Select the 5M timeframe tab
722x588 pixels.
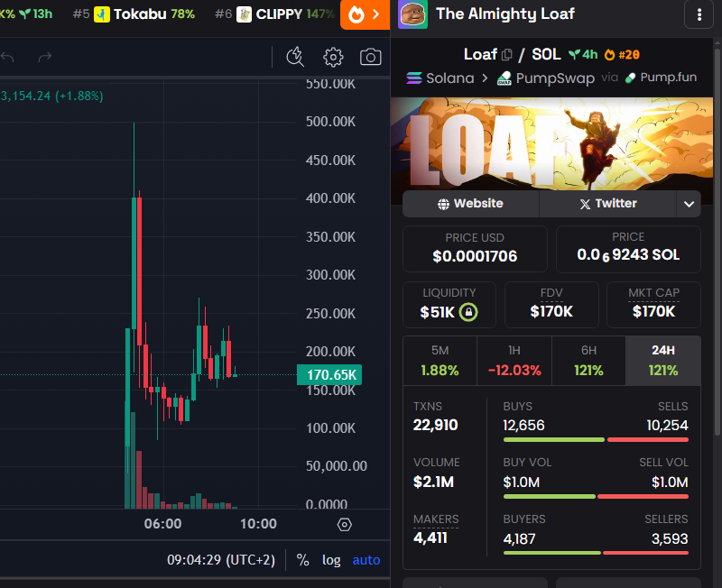click(x=440, y=361)
